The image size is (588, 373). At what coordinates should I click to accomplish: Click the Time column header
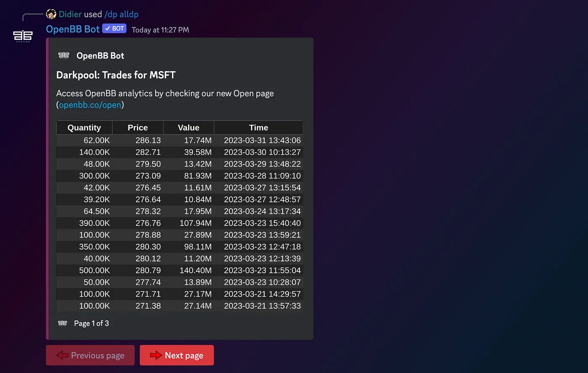(x=258, y=128)
